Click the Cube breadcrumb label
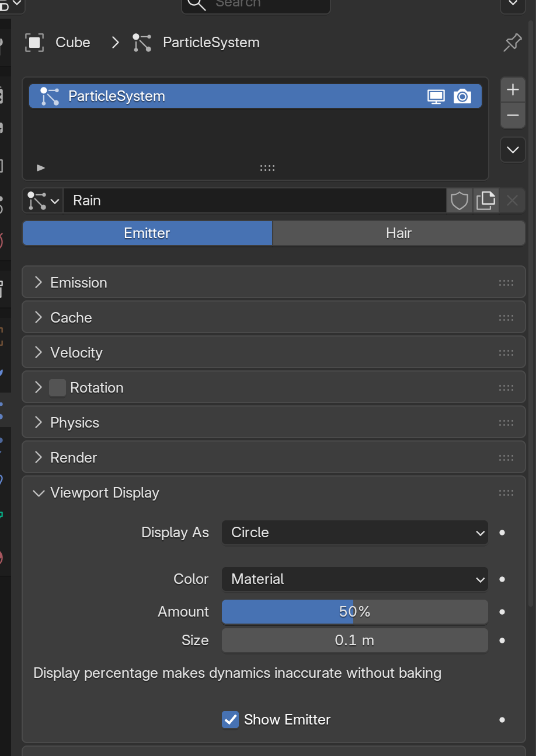The height and width of the screenshot is (756, 536). [x=73, y=43]
